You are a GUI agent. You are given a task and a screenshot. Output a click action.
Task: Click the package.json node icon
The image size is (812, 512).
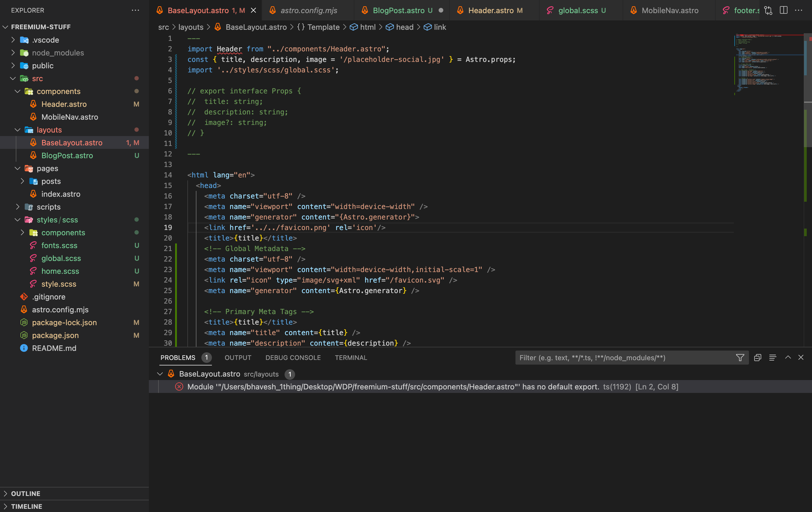coord(24,335)
